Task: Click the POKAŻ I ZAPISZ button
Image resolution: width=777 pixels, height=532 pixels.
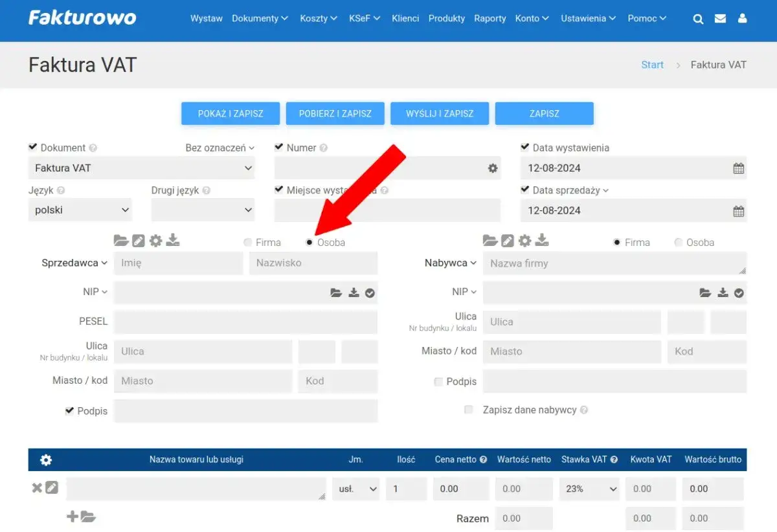Action: click(x=231, y=113)
